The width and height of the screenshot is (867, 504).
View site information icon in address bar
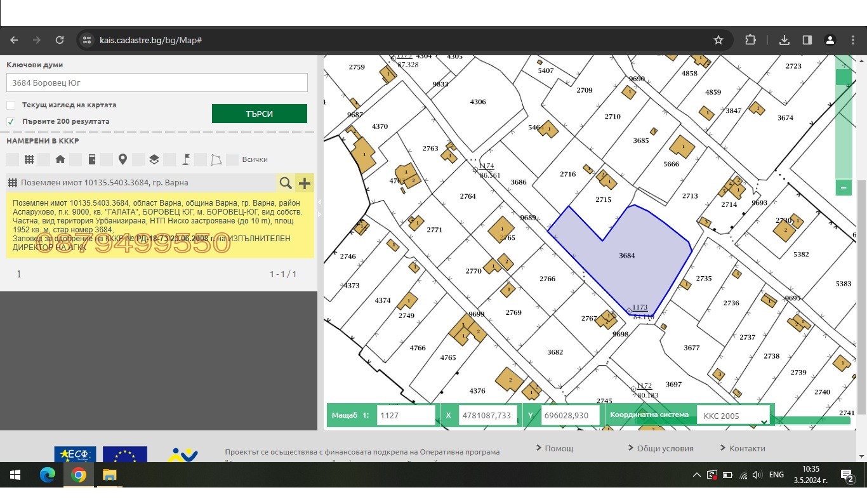click(87, 40)
